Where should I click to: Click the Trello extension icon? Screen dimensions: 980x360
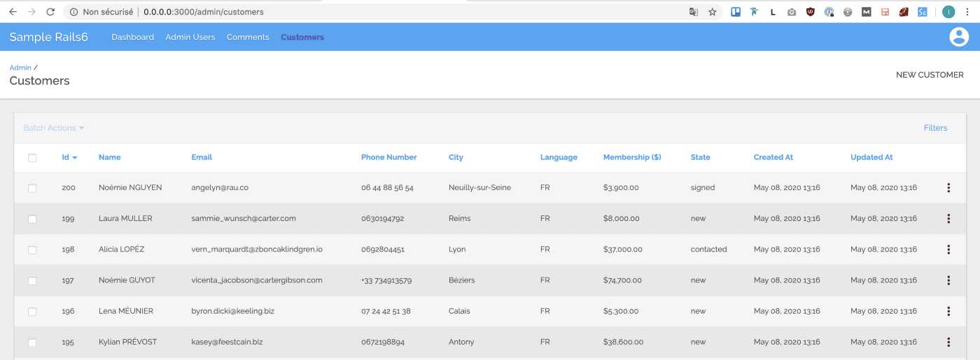(736, 12)
